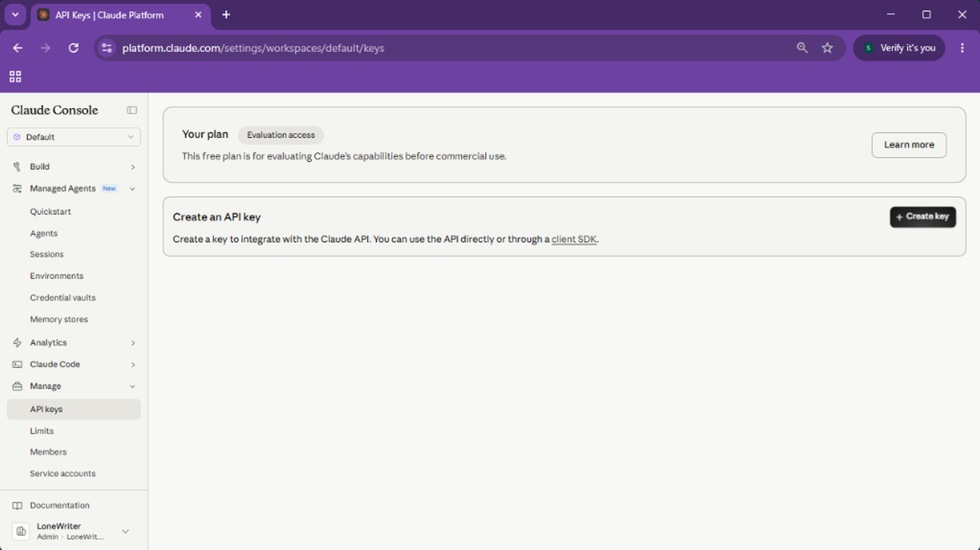Click the Claude Console title
Image resolution: width=980 pixels, height=550 pixels.
coord(54,110)
